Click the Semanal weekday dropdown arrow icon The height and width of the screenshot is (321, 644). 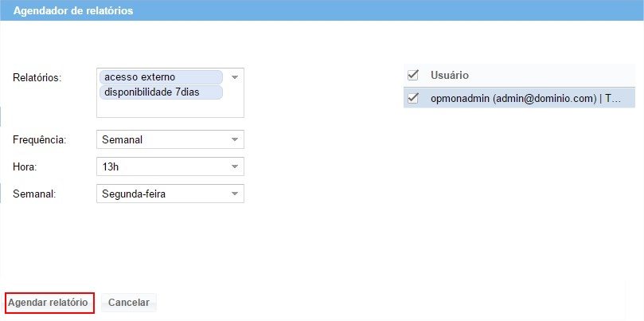pos(235,194)
